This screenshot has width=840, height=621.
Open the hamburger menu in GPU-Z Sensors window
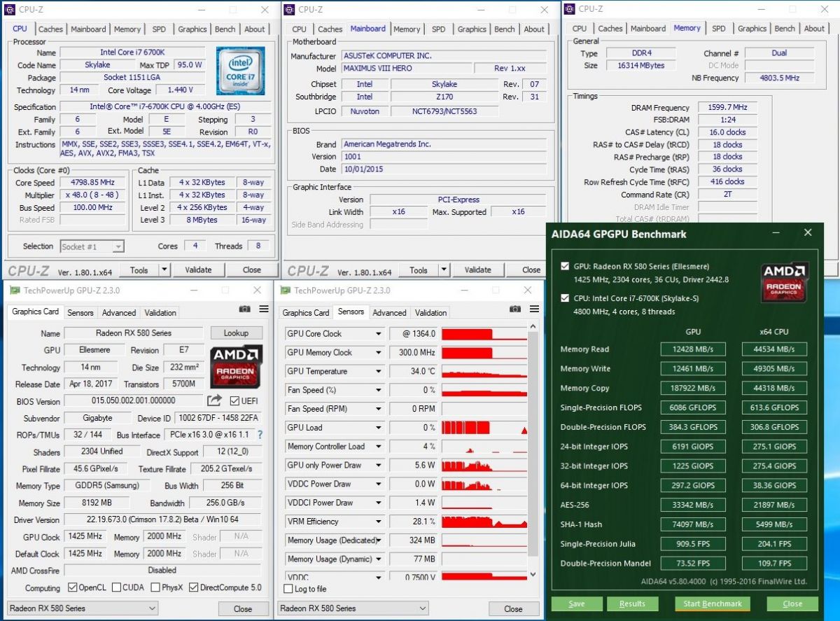534,309
